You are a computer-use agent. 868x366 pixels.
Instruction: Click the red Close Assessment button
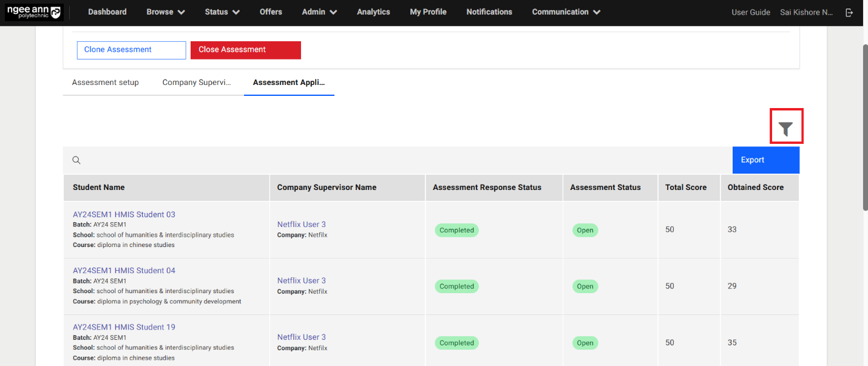click(x=245, y=50)
